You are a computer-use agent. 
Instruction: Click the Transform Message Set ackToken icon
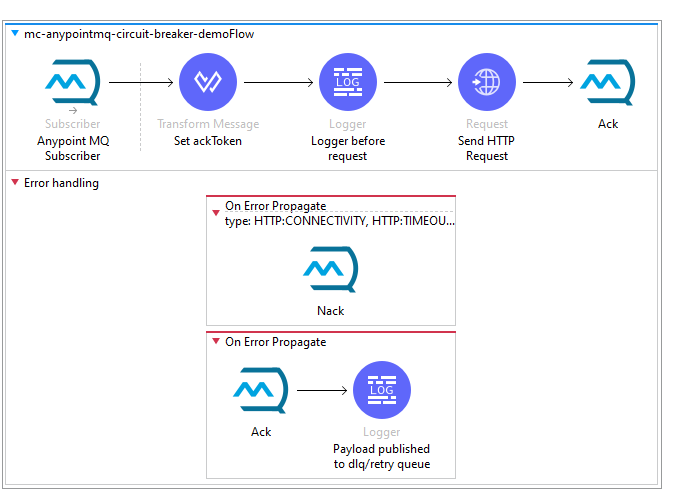[208, 82]
